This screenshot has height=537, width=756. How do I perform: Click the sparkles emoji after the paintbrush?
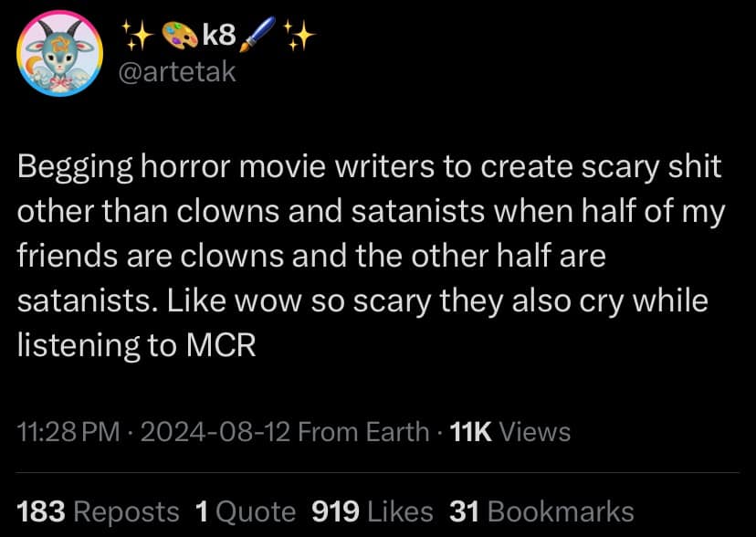[299, 37]
